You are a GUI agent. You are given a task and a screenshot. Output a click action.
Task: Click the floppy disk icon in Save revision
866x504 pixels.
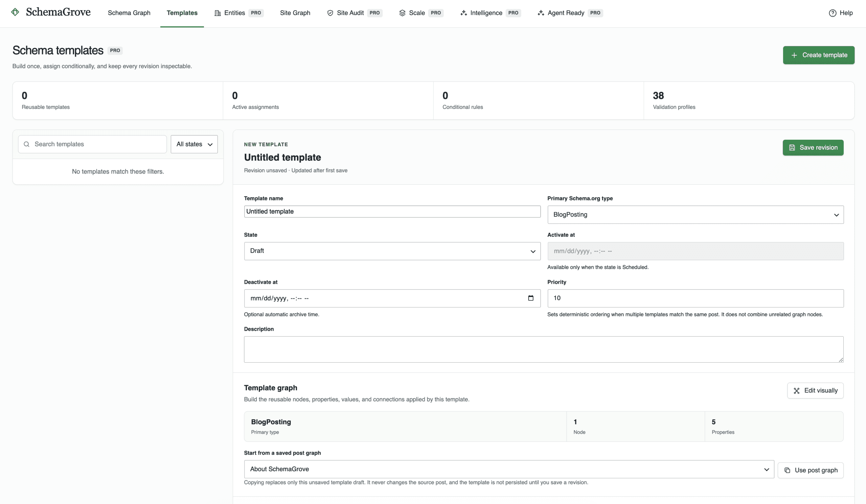792,148
